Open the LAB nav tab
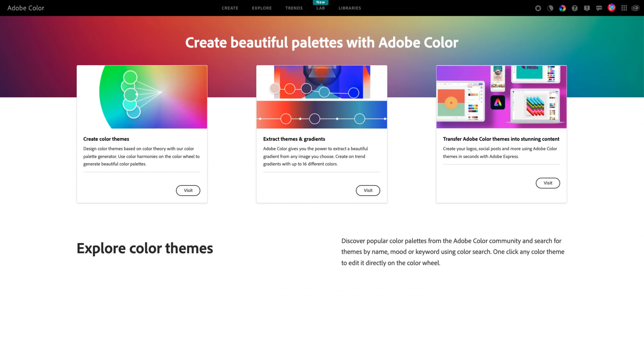 click(320, 8)
